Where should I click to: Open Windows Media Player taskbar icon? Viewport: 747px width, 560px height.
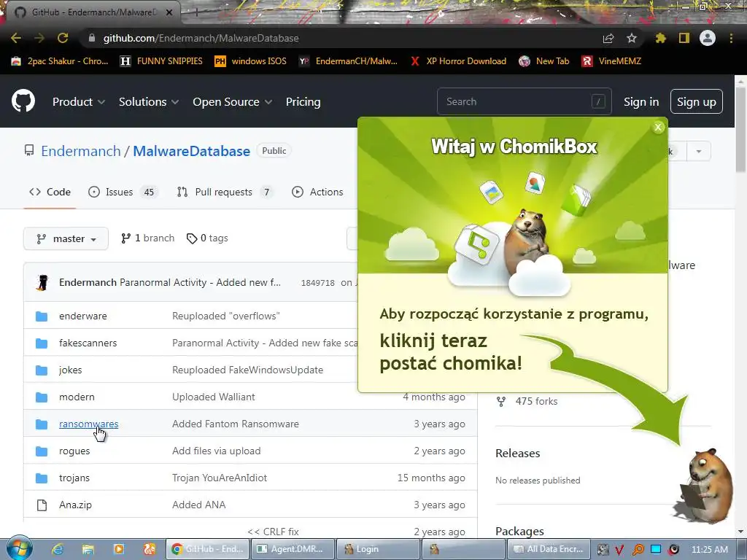(118, 549)
